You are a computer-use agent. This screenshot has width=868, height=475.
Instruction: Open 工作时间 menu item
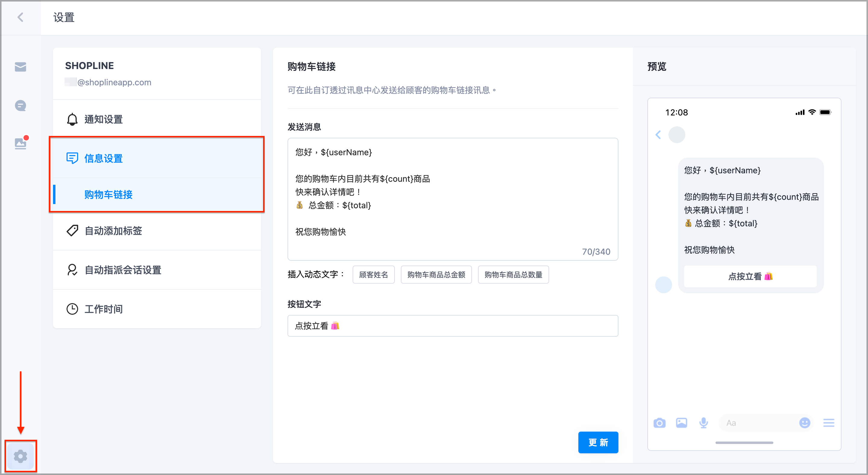coord(157,309)
